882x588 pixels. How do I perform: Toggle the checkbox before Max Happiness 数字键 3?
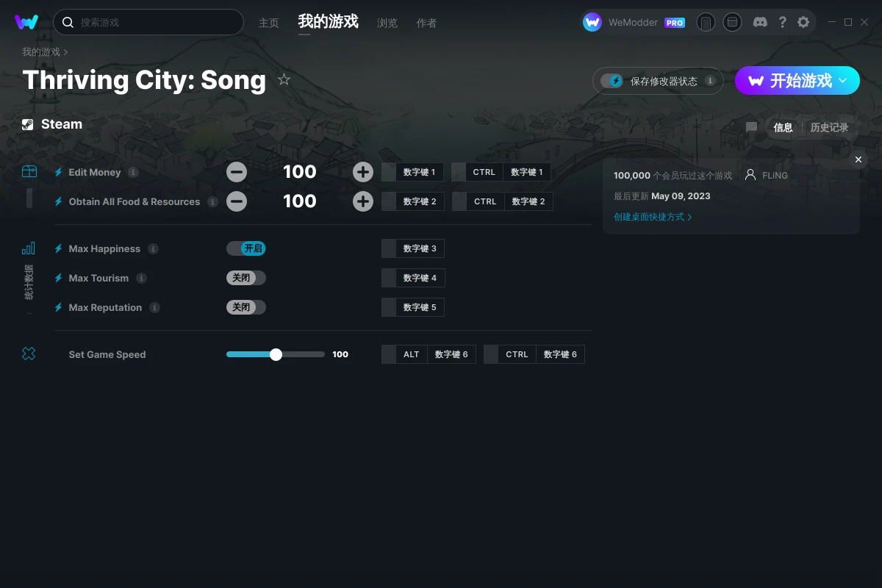point(389,248)
